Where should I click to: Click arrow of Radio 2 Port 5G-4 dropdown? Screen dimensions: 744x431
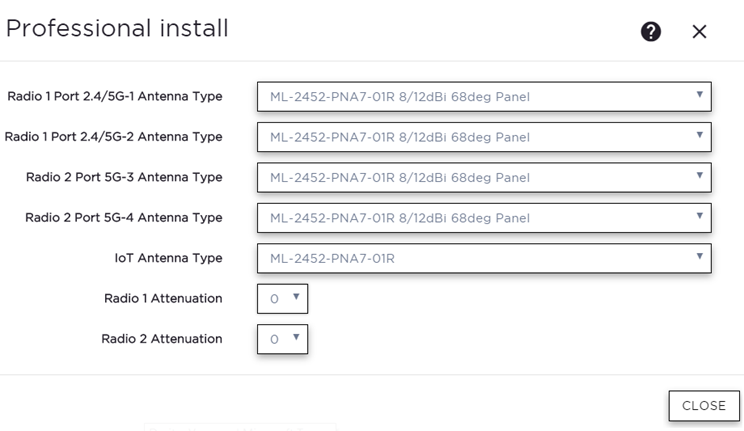700,217
